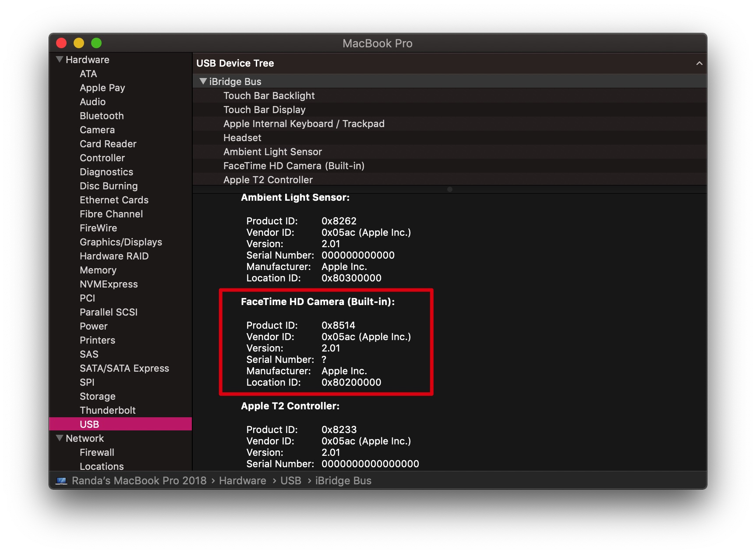Select Hardware RAID in the sidebar

coord(114,256)
